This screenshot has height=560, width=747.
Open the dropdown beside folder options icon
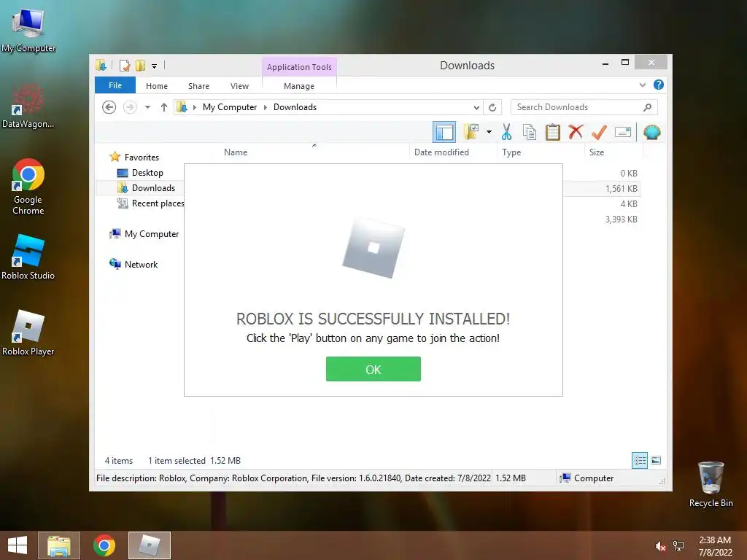click(489, 132)
